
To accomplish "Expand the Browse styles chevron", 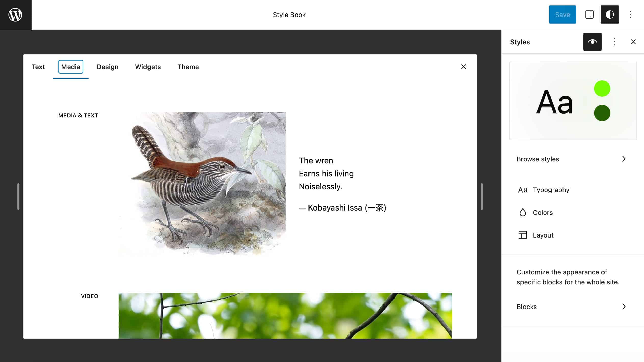I will (624, 159).
